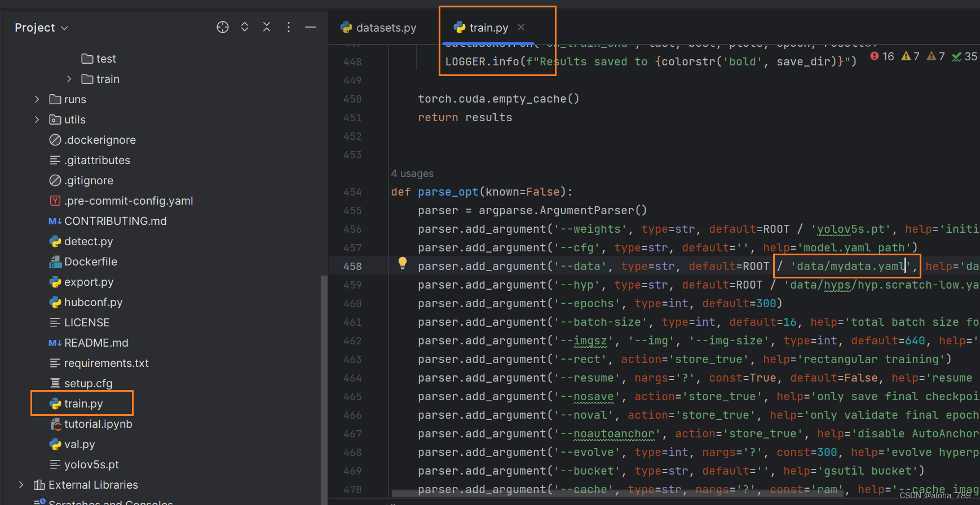
Task: Click the '--weights' argument string
Action: pos(590,229)
